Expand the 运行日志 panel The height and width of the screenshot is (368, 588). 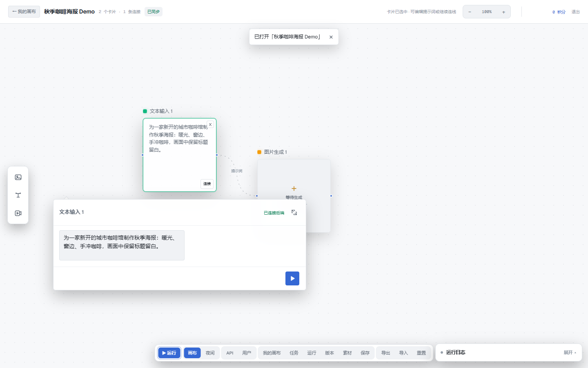coord(570,352)
